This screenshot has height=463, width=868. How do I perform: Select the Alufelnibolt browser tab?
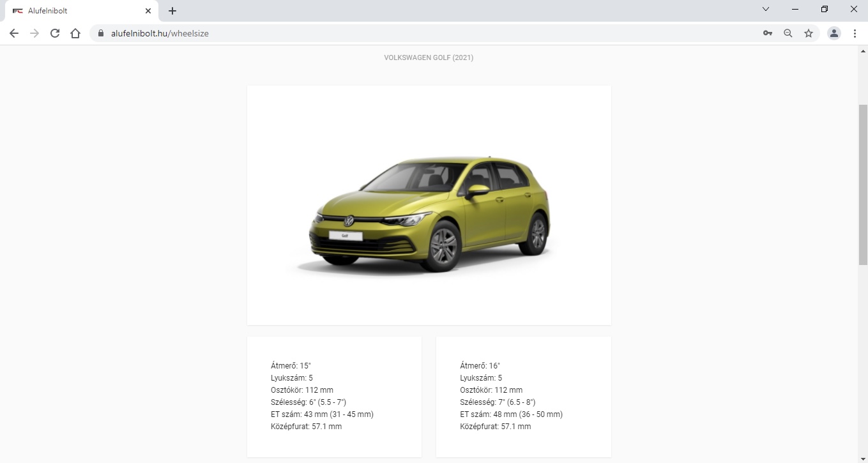coord(82,11)
